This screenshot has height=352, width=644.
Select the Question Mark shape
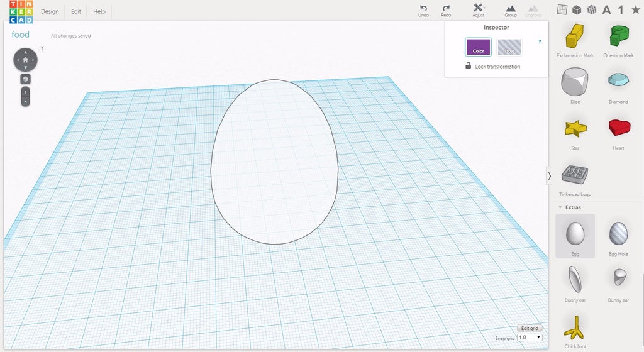point(618,40)
